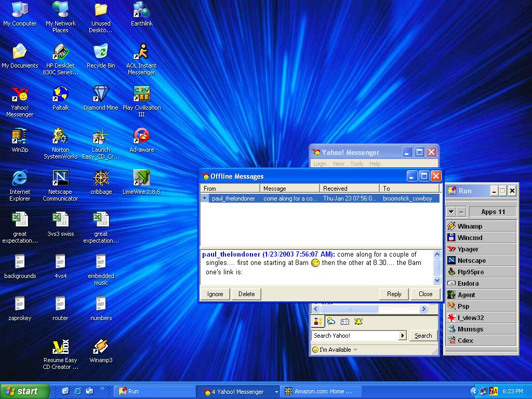Select Resume Easy CD Creator icon
Image resolution: width=532 pixels, height=399 pixels.
tap(60, 354)
